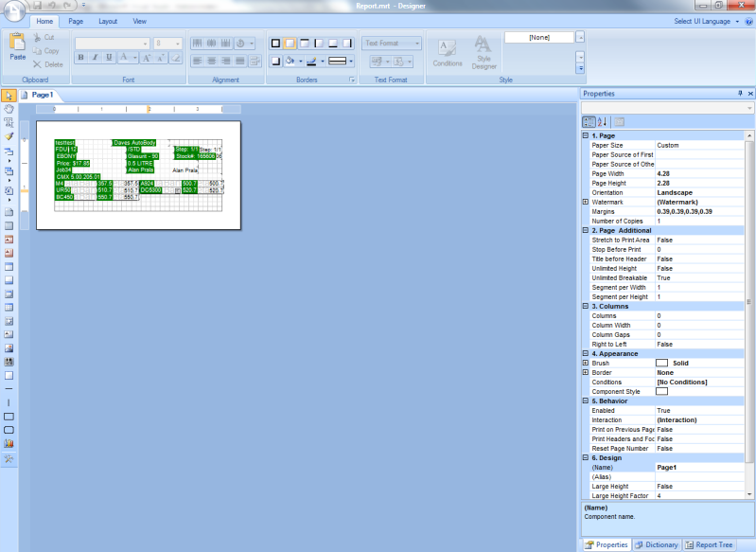Toggle Underline formatting
This screenshot has width=756, height=552.
pyautogui.click(x=109, y=58)
